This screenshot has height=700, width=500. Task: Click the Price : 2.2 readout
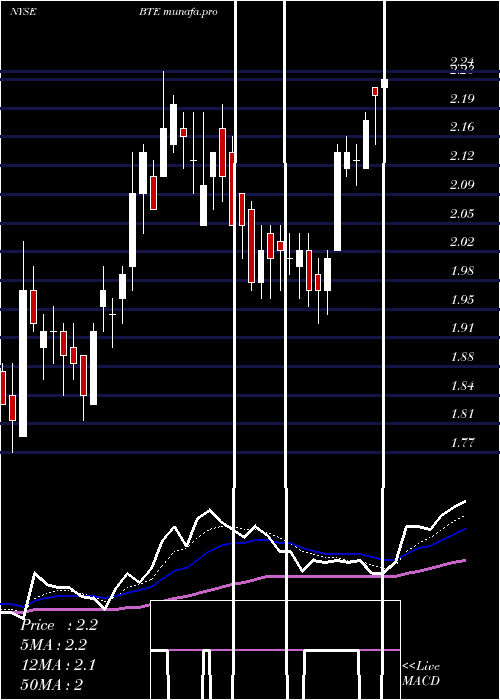tap(59, 625)
